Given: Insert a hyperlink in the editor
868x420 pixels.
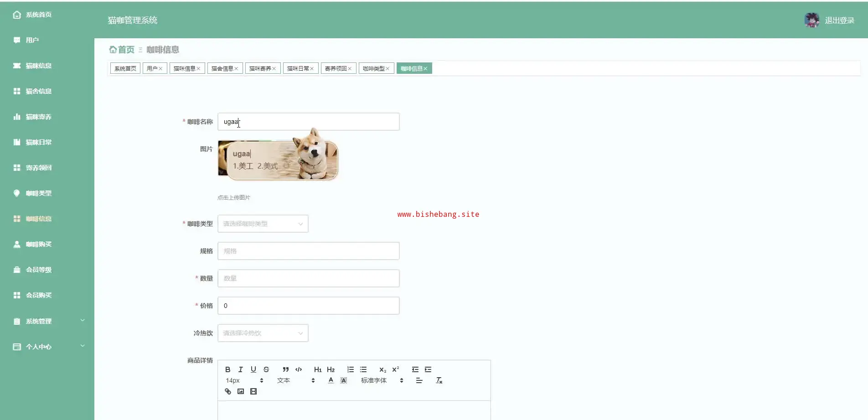Looking at the screenshot, I should click(228, 391).
